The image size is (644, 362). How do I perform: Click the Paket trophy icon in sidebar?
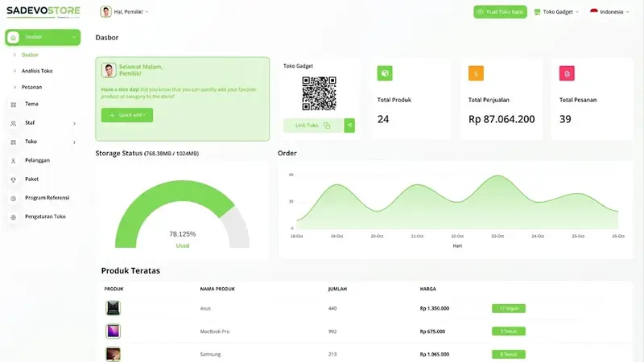[13, 179]
